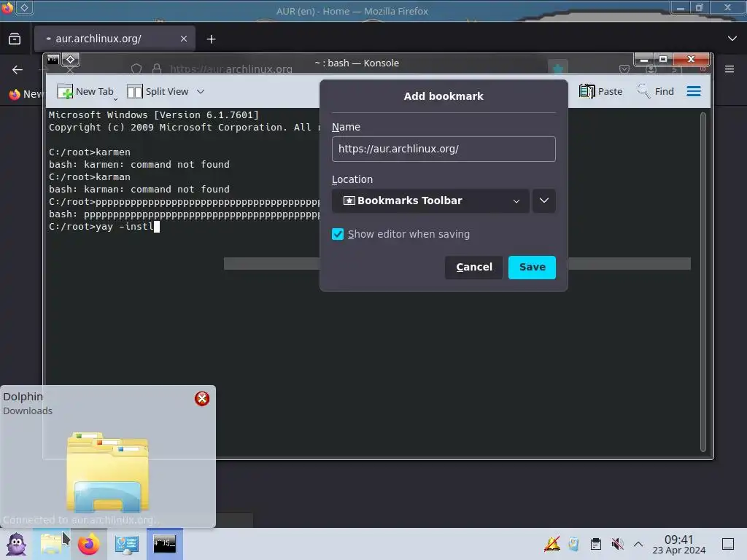The width and height of the screenshot is (747, 560).
Task: Open System Settings from the taskbar
Action: [x=127, y=544]
